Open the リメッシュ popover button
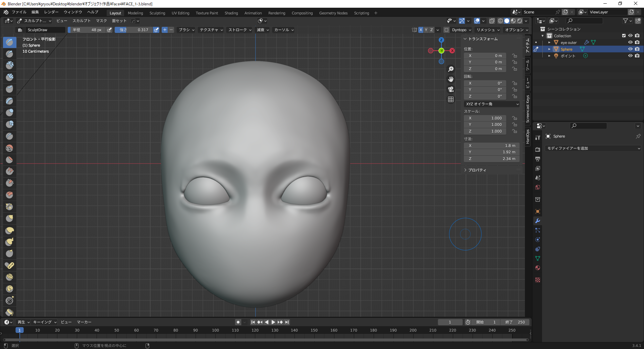The image size is (644, 349). click(488, 30)
